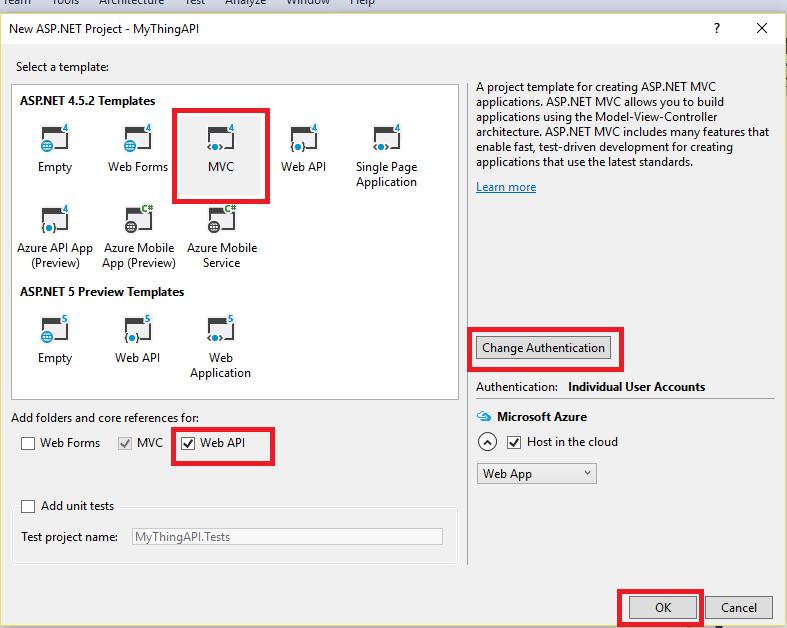Choose the ASP.NET 5 Preview Empty template
The image size is (787, 628).
pyautogui.click(x=55, y=340)
